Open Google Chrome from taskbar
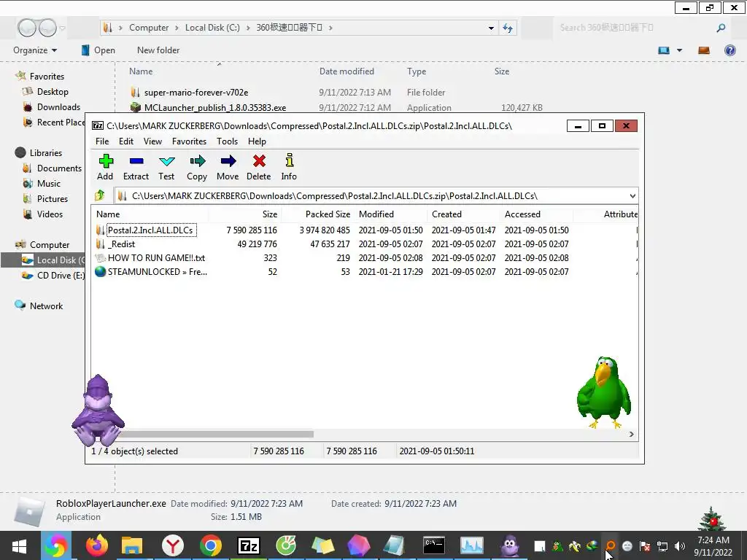Viewport: 747px width, 560px height. point(211,545)
